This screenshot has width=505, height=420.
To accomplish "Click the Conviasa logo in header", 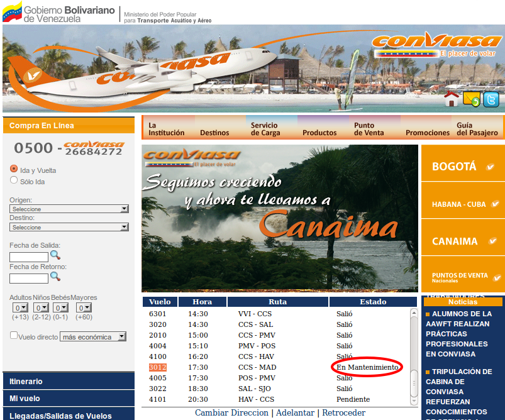I will pyautogui.click(x=436, y=45).
